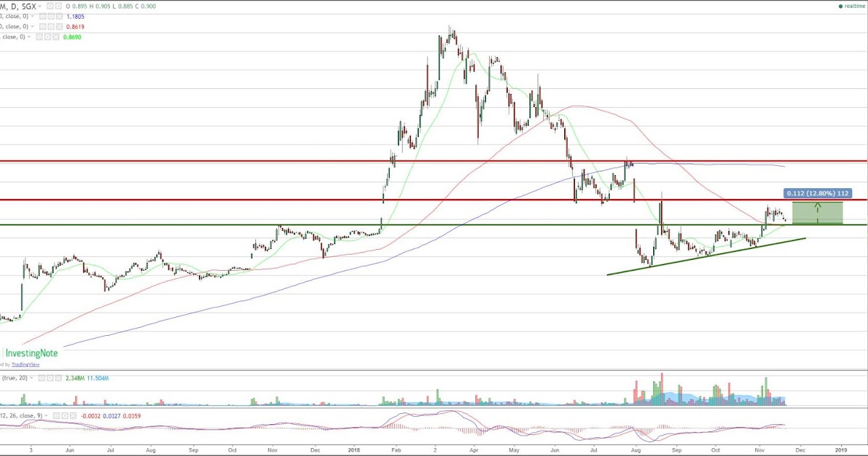This screenshot has height=456, width=868.
Task: Open settings for the 1.1805 moving average
Action: [x=51, y=17]
